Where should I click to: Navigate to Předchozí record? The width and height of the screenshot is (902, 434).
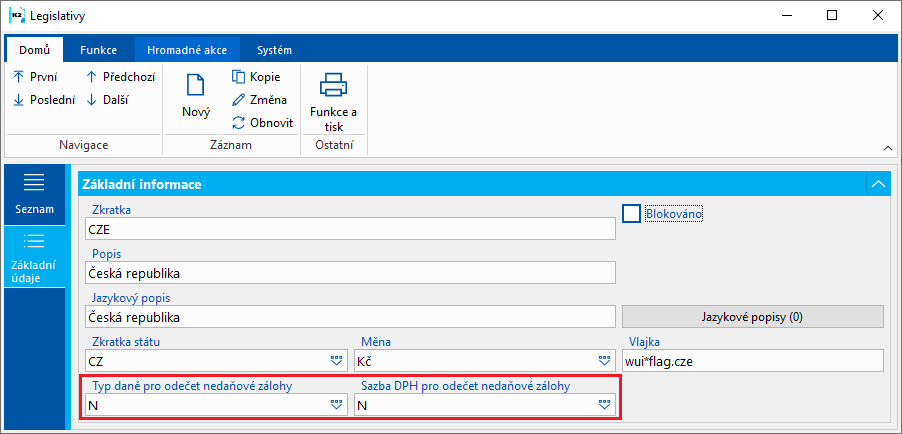[92, 77]
